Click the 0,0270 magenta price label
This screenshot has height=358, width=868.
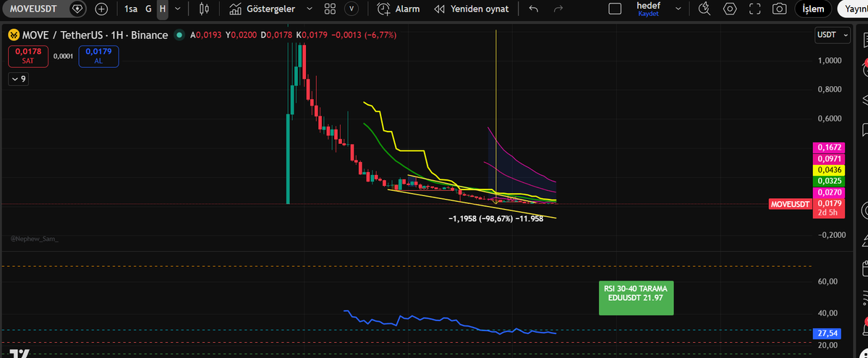829,193
